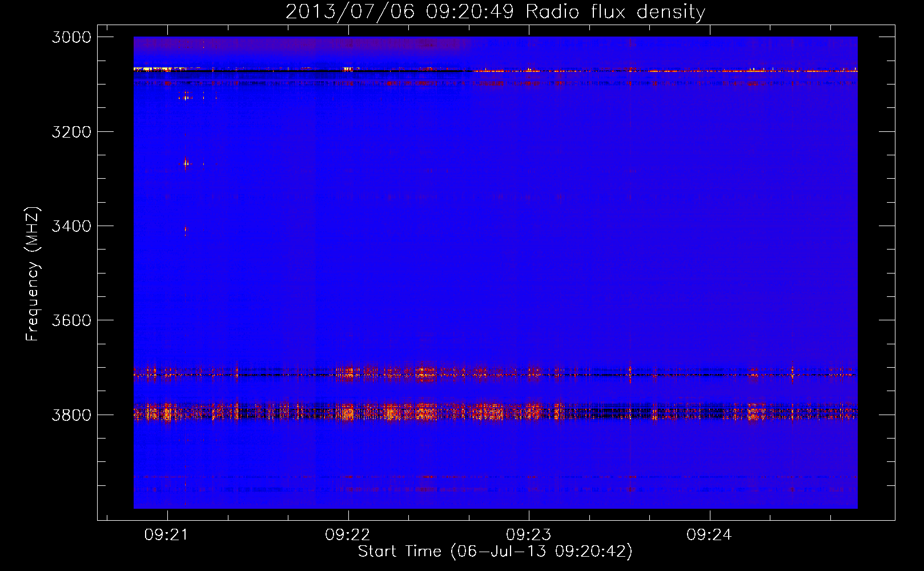This screenshot has height=571, width=924.
Task: Click the bright emission band at 3800 MHz
Action: click(495, 412)
